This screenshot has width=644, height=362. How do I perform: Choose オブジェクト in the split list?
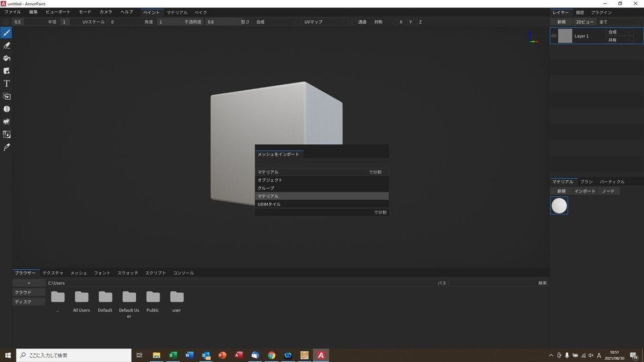[322, 180]
